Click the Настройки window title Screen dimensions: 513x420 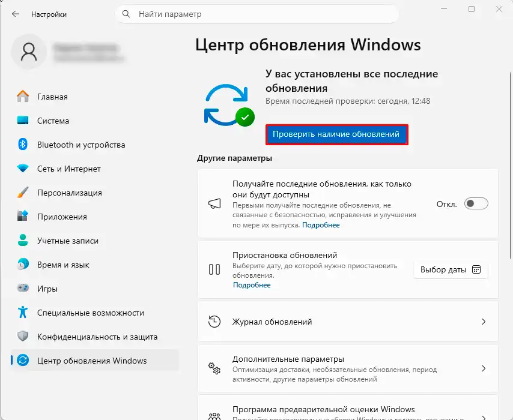tap(49, 14)
